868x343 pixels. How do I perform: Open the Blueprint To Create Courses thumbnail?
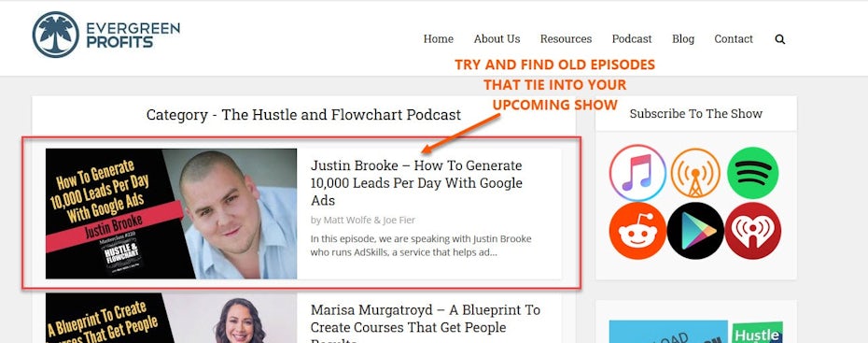171,318
